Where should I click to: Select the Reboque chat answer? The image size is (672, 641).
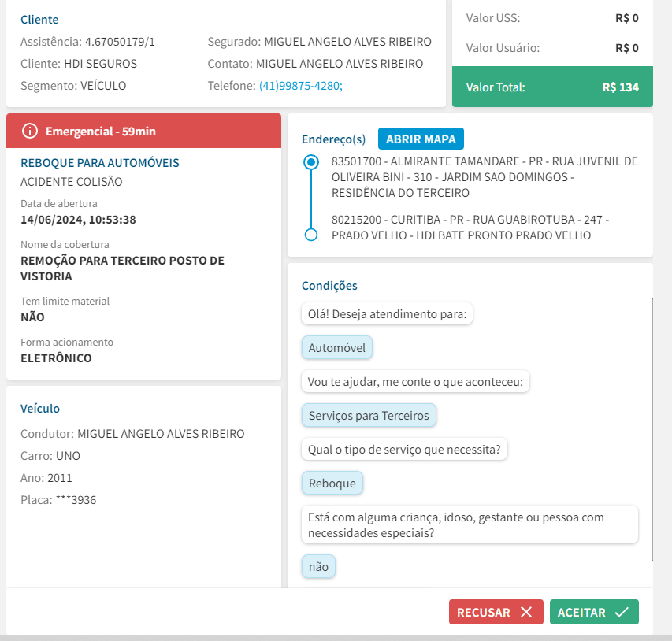coord(332,483)
